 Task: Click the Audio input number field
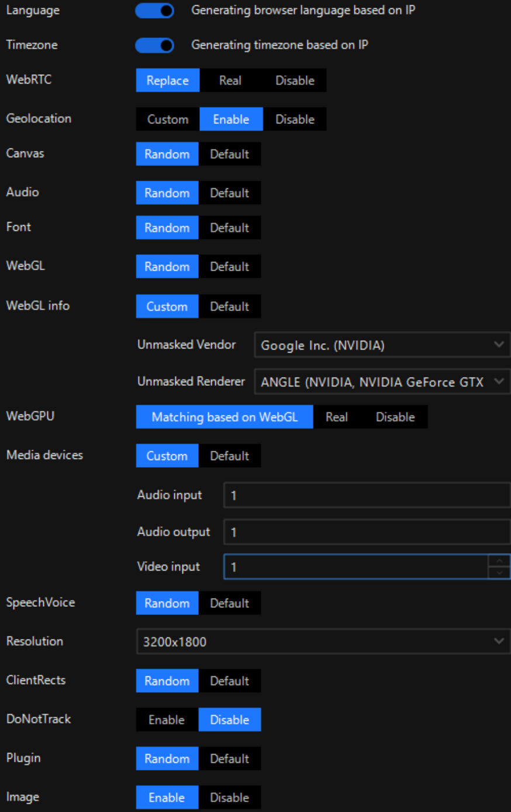coord(367,496)
